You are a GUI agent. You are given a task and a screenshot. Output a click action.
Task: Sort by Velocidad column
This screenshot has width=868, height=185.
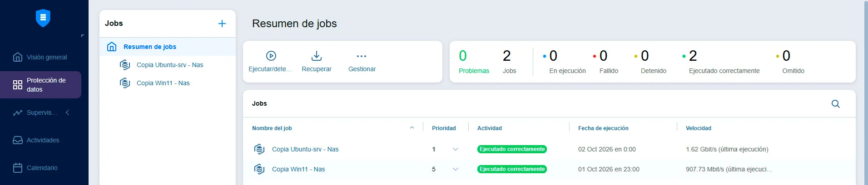(699, 128)
